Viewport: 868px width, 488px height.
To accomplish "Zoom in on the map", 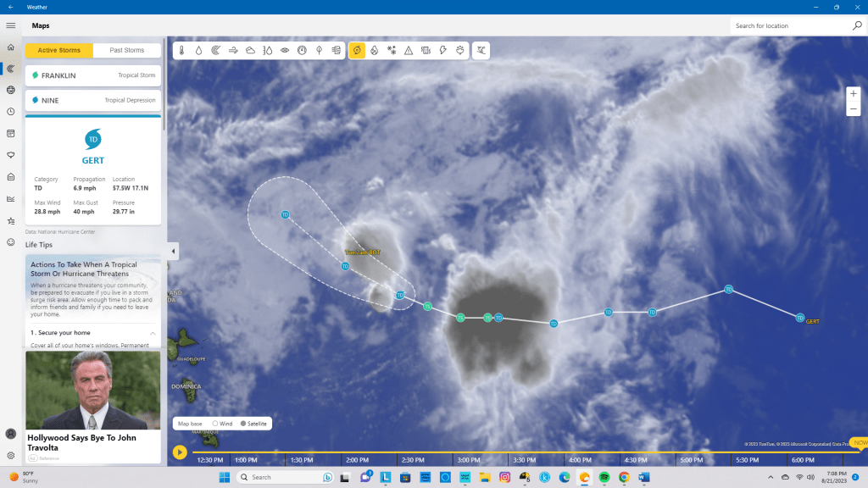I will coord(854,94).
